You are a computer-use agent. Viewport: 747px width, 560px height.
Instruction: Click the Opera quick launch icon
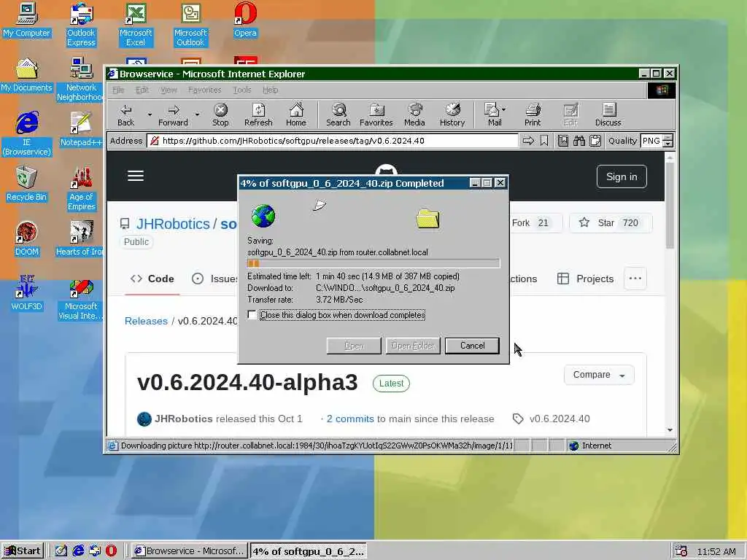click(111, 551)
